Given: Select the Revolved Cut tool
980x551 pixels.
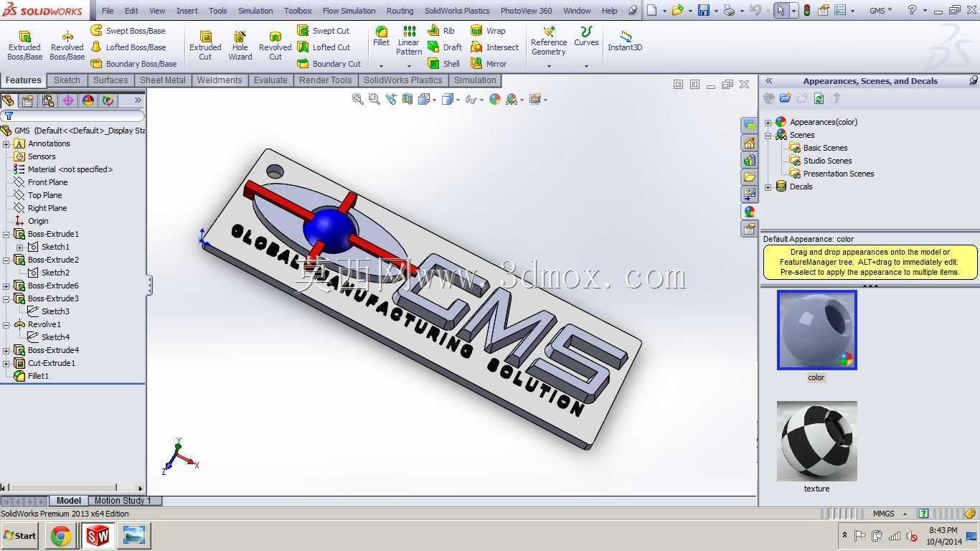Looking at the screenshot, I should click(x=275, y=45).
